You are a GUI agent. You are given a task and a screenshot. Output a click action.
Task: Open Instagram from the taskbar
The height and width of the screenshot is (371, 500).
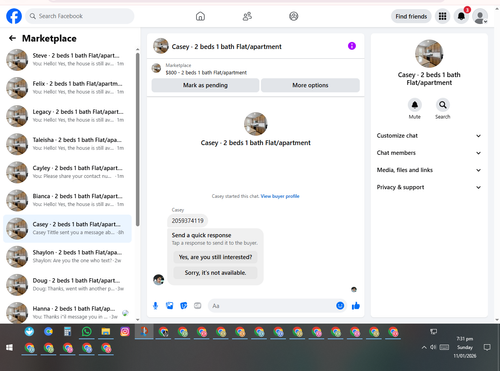tap(125, 332)
